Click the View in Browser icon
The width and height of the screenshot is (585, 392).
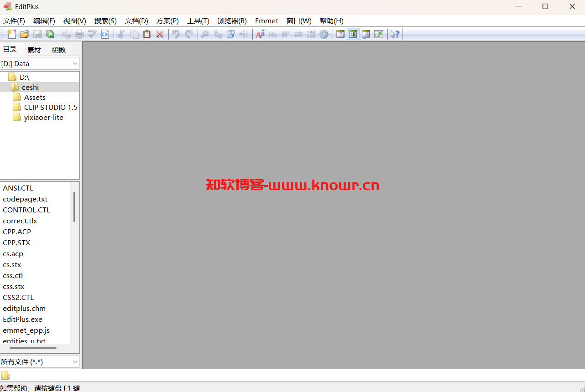pos(105,34)
